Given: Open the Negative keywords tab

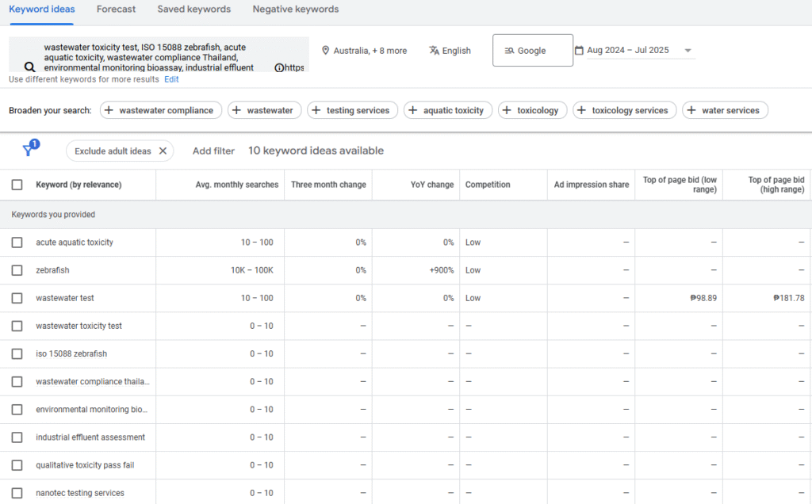Looking at the screenshot, I should click(x=295, y=10).
